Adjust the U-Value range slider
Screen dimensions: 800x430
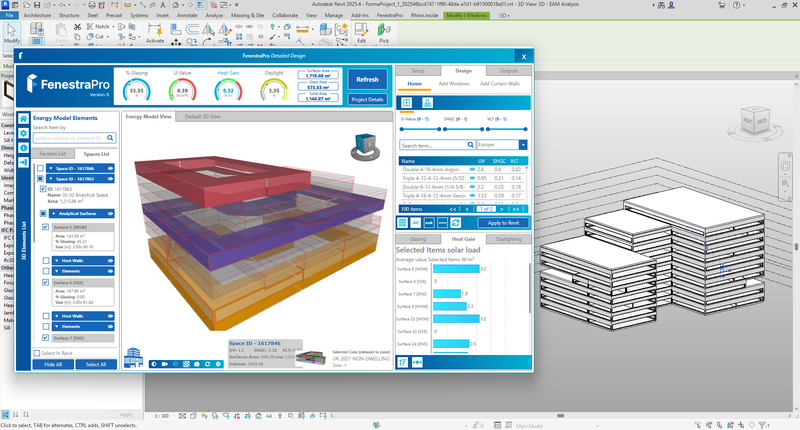click(420, 129)
